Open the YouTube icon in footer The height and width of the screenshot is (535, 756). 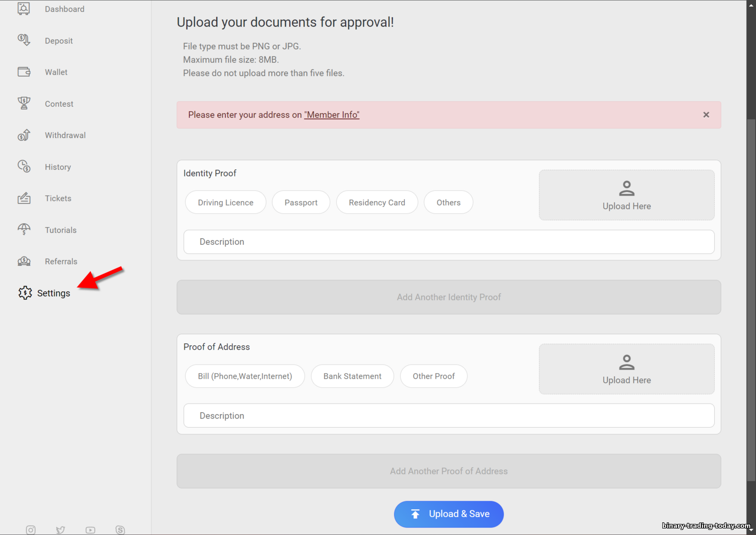click(90, 530)
